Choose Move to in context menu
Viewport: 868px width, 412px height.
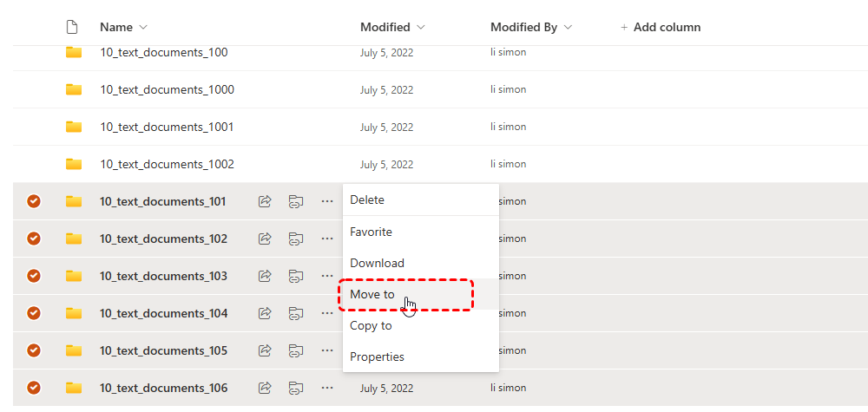(x=372, y=294)
